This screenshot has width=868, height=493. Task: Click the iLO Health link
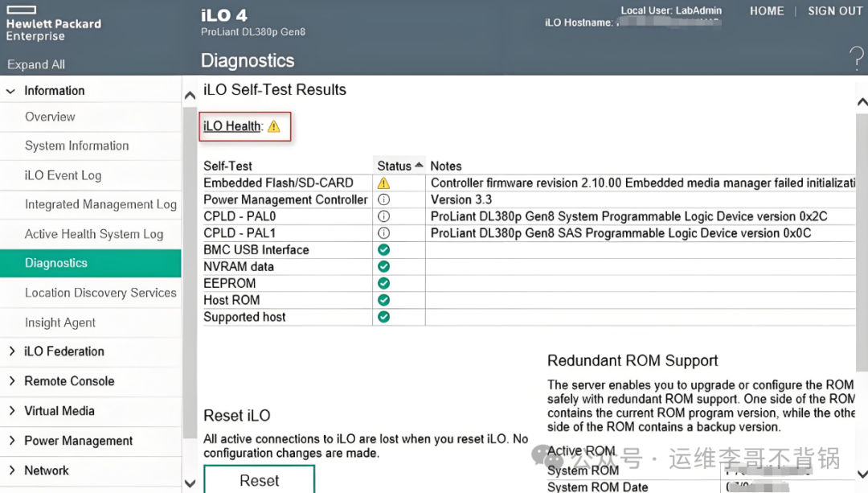231,126
